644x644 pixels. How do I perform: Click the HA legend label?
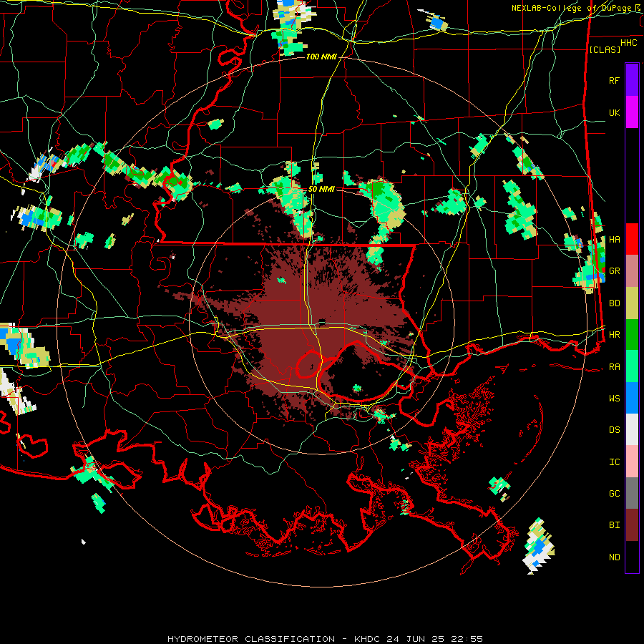[x=615, y=240]
